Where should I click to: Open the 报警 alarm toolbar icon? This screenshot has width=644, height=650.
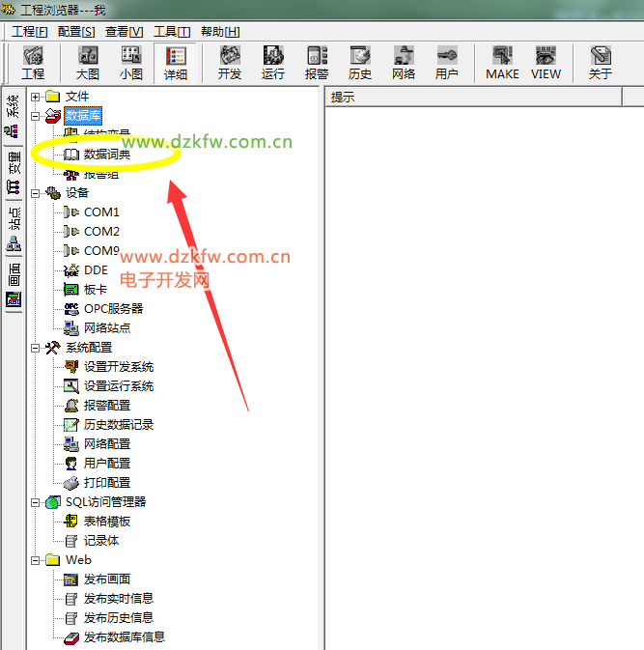(x=317, y=63)
